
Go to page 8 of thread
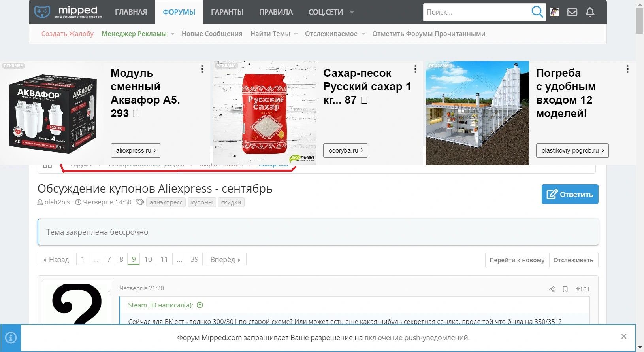point(121,259)
